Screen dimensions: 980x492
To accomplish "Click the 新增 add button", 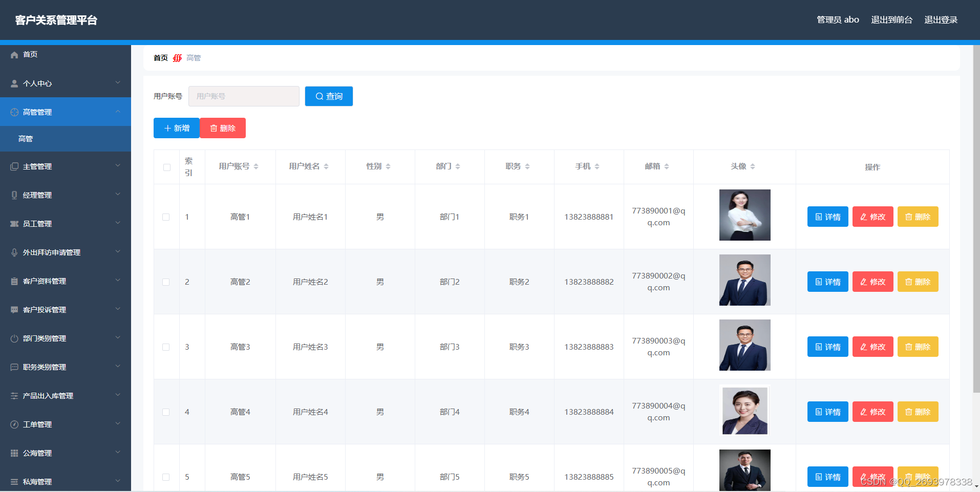I will (177, 128).
